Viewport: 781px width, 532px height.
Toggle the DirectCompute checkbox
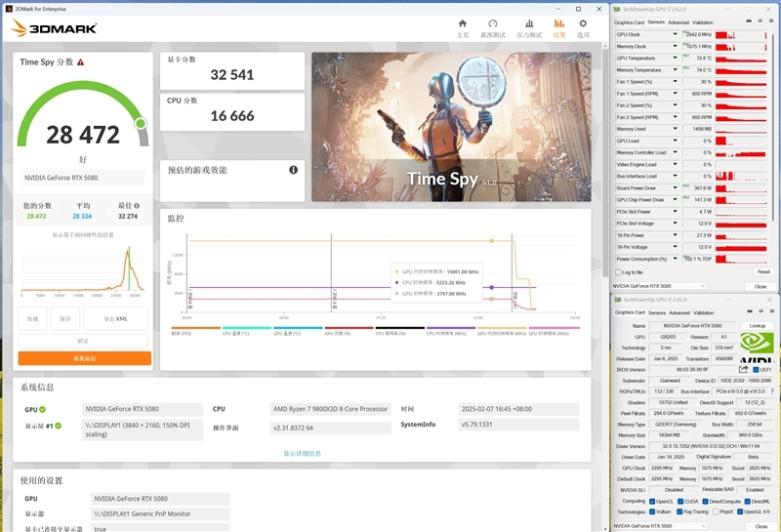(x=705, y=502)
